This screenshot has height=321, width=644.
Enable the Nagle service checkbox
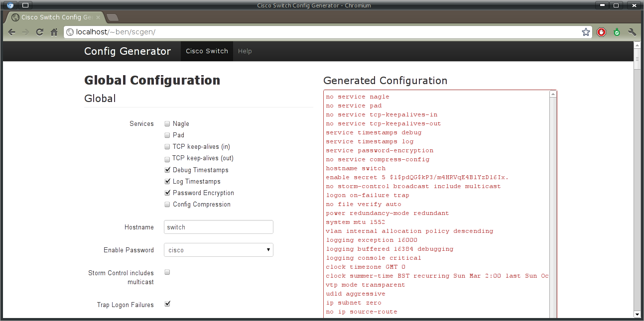[167, 123]
